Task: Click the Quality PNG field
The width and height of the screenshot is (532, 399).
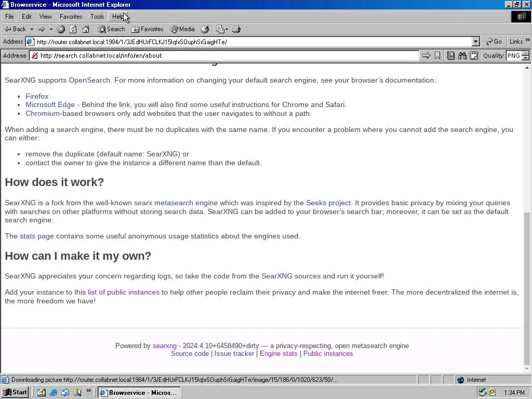Action: [514, 56]
